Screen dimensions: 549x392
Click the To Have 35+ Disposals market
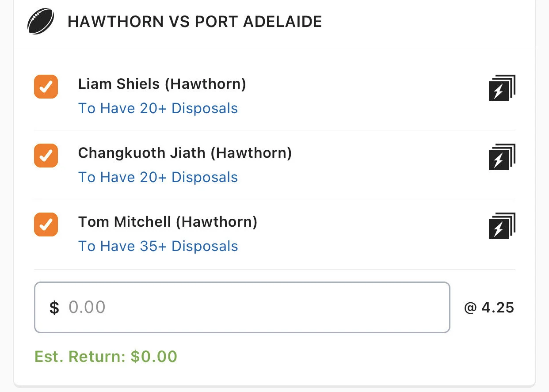click(x=158, y=246)
